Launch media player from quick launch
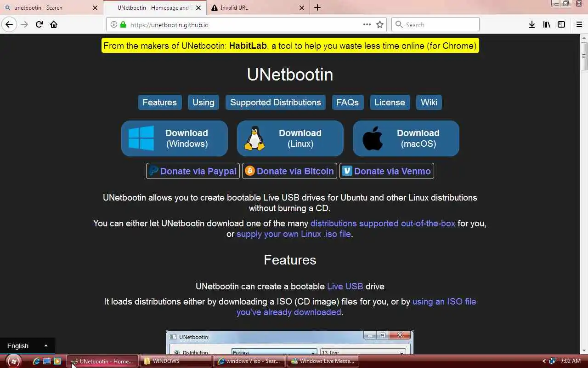 57,361
